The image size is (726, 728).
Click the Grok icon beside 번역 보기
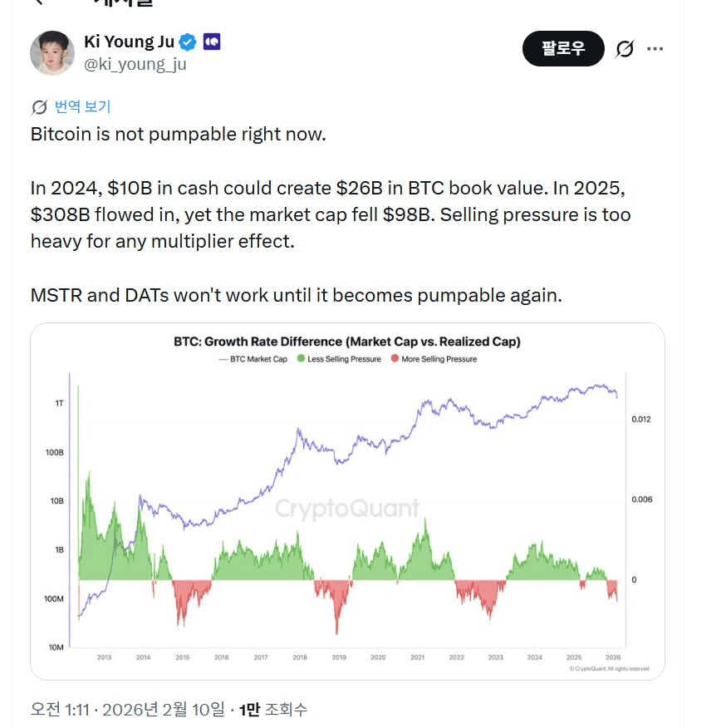(39, 107)
